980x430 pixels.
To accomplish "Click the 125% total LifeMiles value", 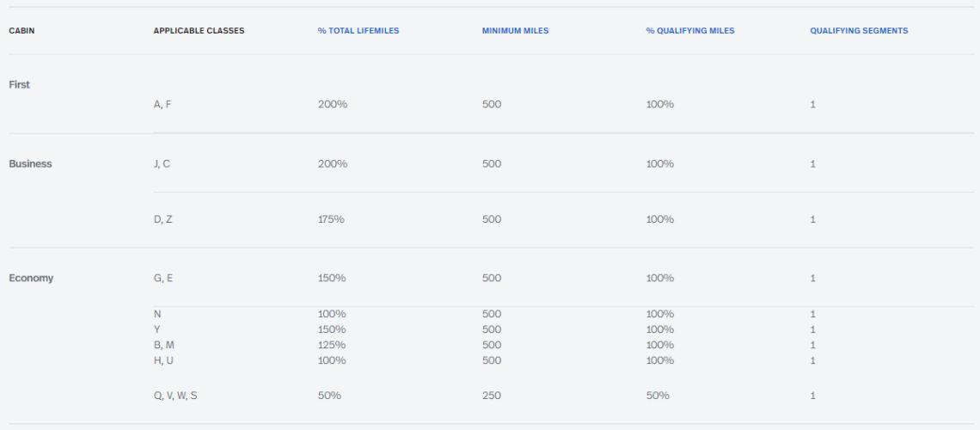I will pos(331,345).
